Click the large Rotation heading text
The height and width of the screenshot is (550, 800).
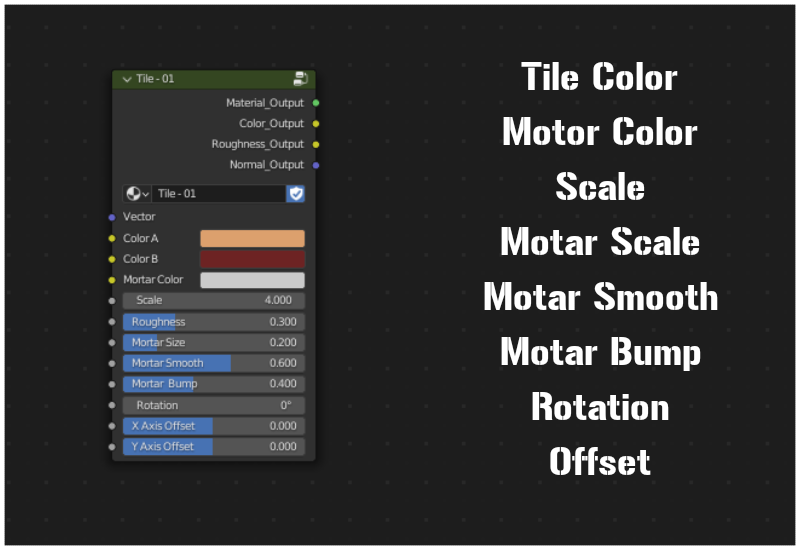click(600, 407)
